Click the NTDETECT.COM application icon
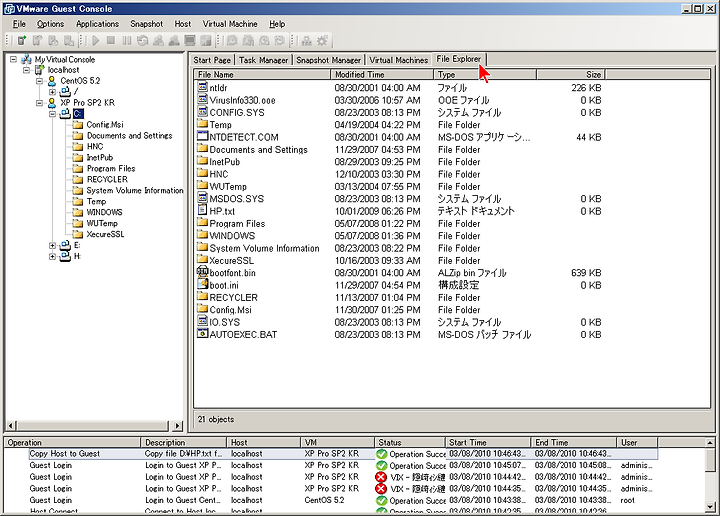720x516 pixels. (x=202, y=136)
